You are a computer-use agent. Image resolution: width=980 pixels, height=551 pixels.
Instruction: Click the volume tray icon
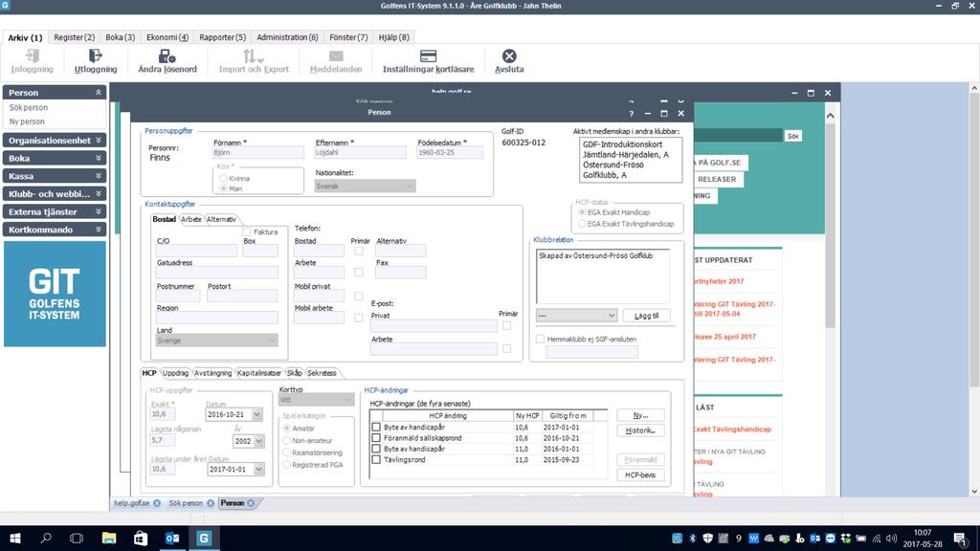coord(891,538)
